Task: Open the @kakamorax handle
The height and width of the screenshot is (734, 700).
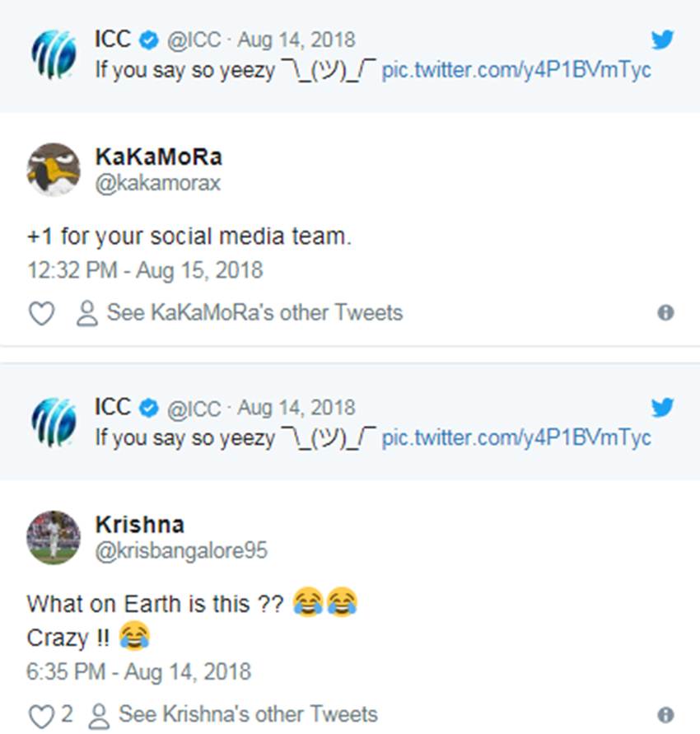Action: click(x=158, y=183)
